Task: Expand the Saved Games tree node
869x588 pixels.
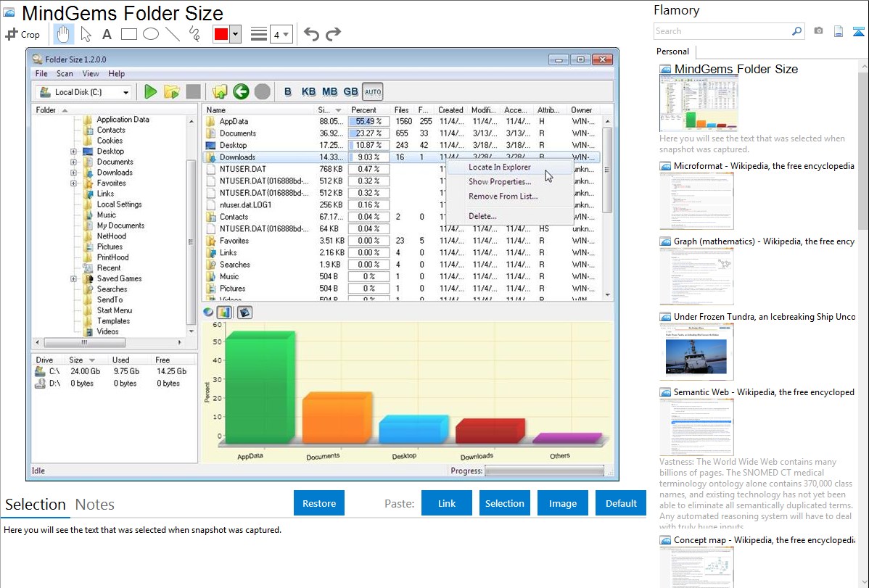Action: 73,278
